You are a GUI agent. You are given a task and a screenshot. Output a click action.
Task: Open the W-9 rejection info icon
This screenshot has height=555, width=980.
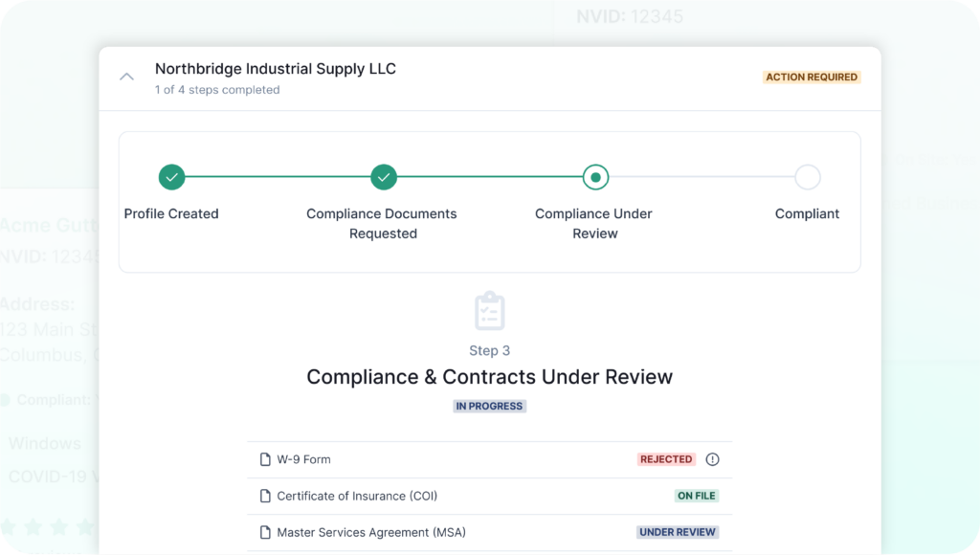[x=712, y=459]
